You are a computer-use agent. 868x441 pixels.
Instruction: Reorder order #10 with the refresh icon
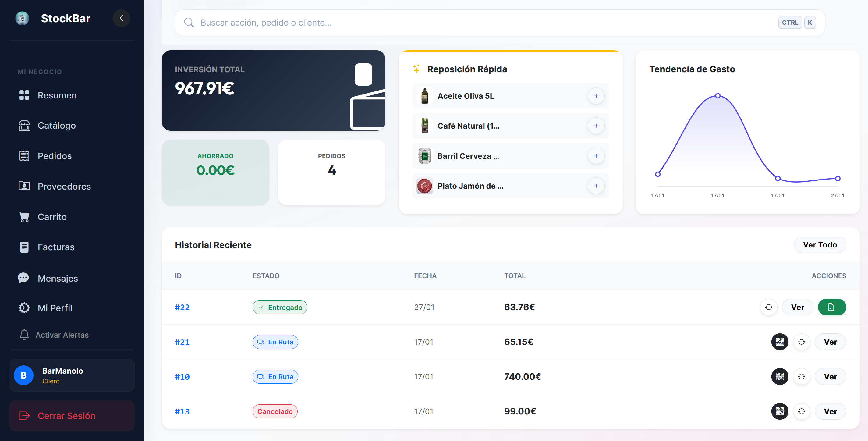click(x=802, y=377)
